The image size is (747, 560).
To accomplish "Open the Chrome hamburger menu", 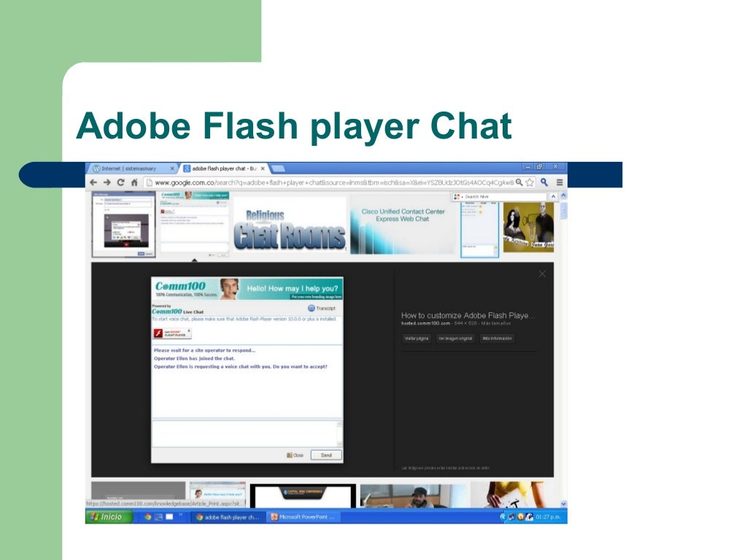I will 560,182.
